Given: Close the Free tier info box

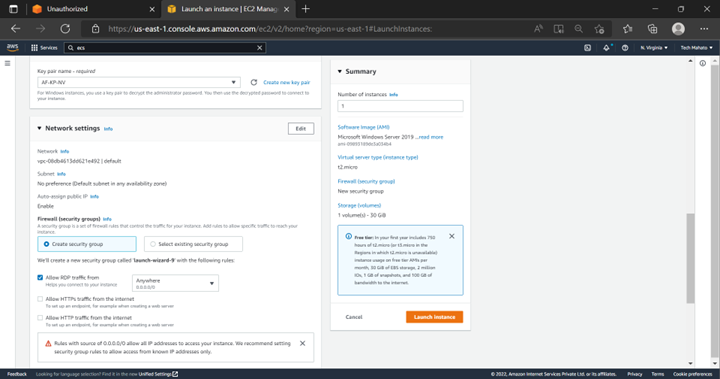Looking at the screenshot, I should click(451, 236).
